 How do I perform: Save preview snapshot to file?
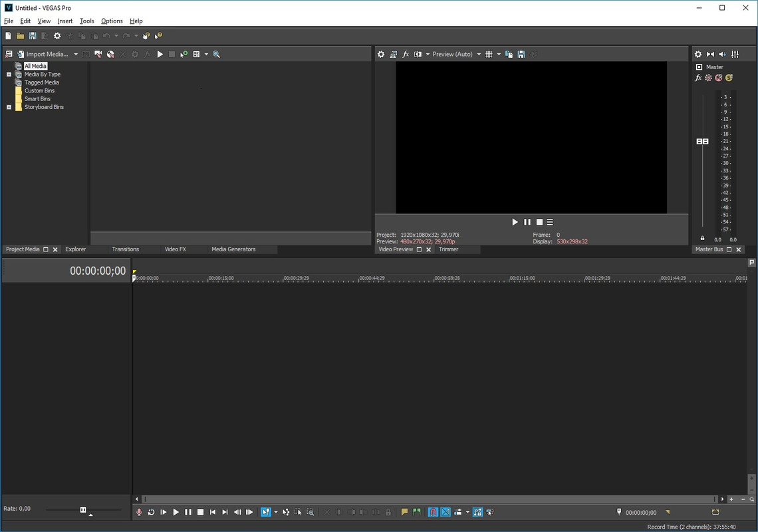tap(521, 54)
